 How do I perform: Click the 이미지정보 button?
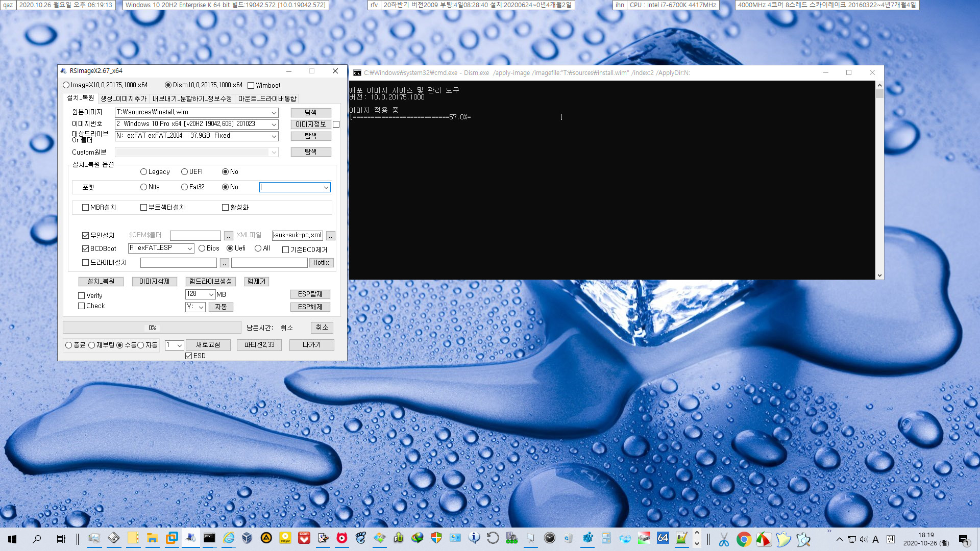(311, 124)
